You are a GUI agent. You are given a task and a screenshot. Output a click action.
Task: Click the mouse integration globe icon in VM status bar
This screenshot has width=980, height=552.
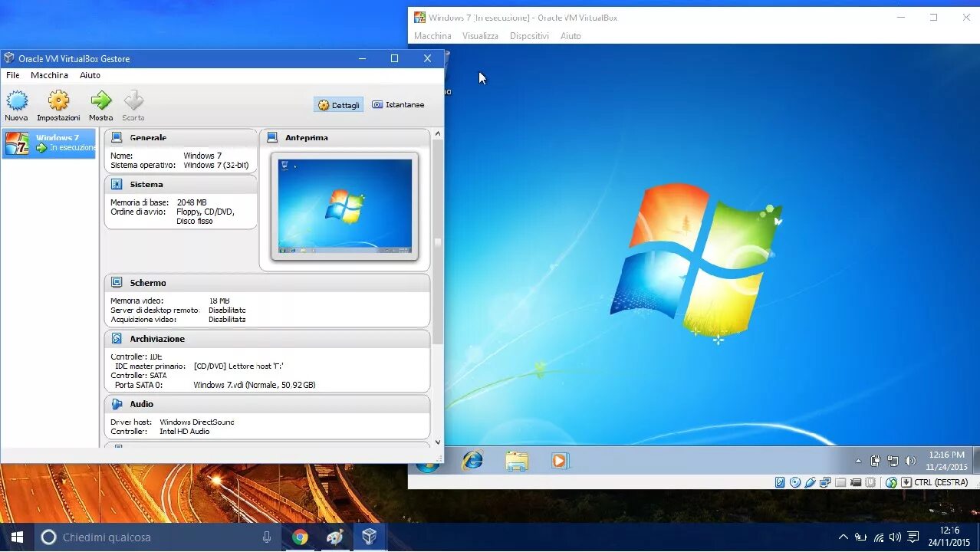coord(891,482)
